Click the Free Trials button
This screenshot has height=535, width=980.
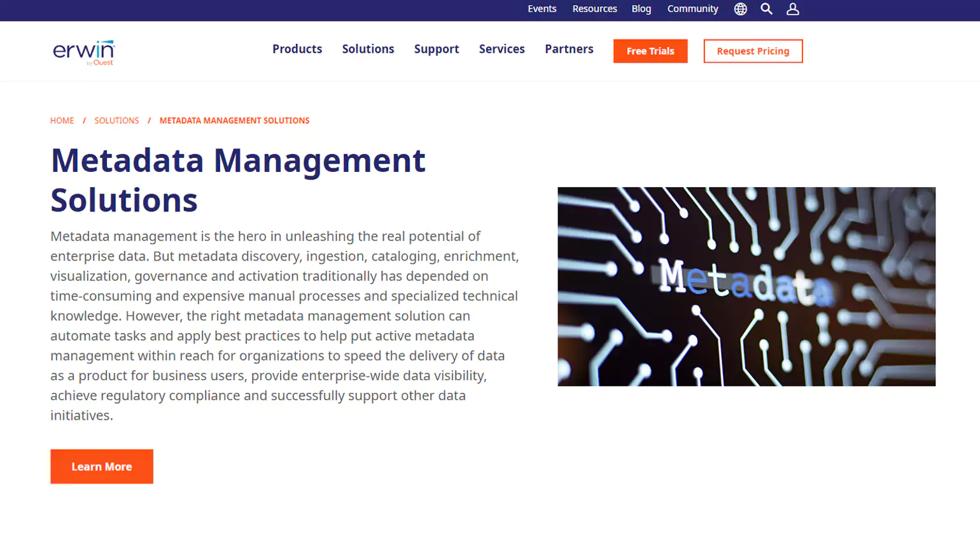click(650, 51)
